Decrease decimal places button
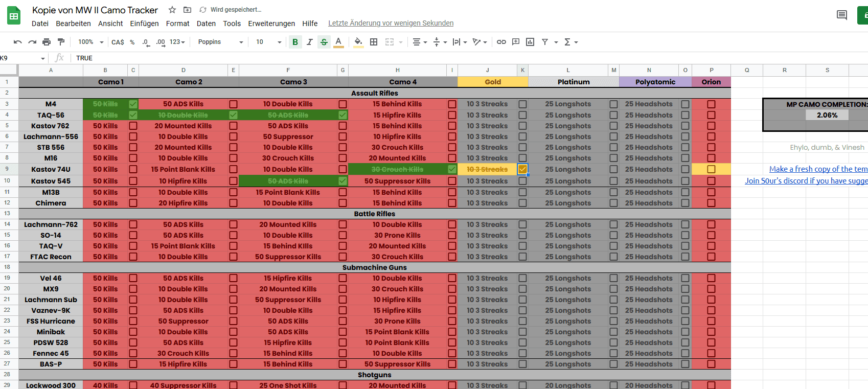The width and height of the screenshot is (868, 389). [146, 42]
